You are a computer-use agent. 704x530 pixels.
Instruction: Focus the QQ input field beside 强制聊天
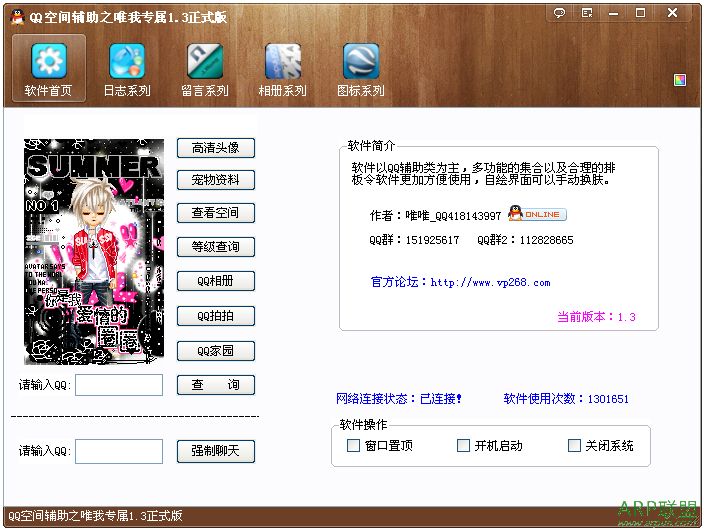tap(119, 451)
